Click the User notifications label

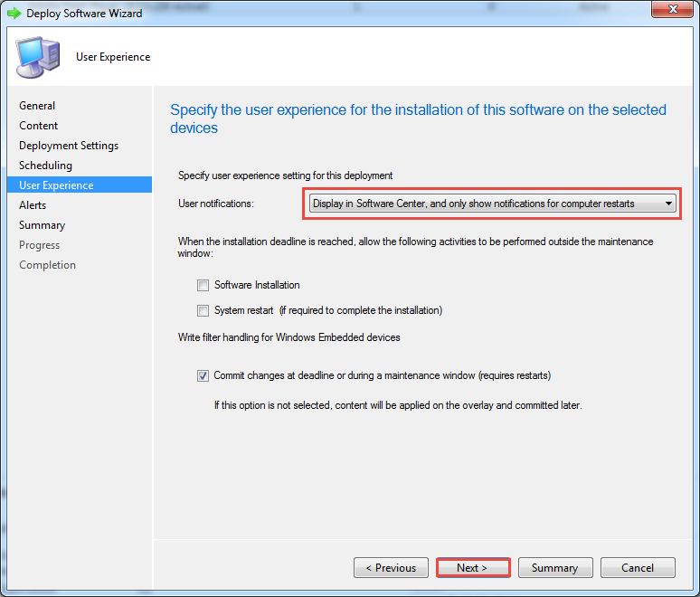pyautogui.click(x=216, y=204)
